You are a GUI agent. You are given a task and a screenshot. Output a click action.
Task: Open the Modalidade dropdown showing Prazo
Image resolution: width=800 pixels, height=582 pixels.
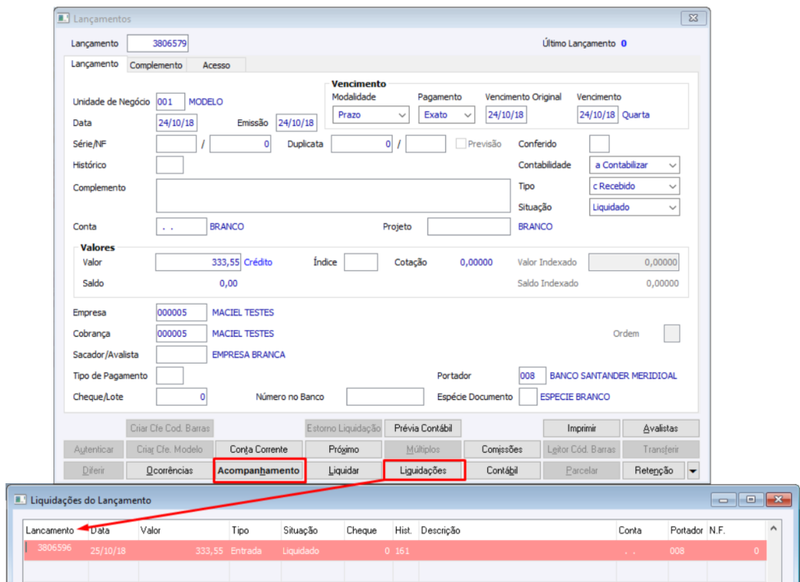370,115
